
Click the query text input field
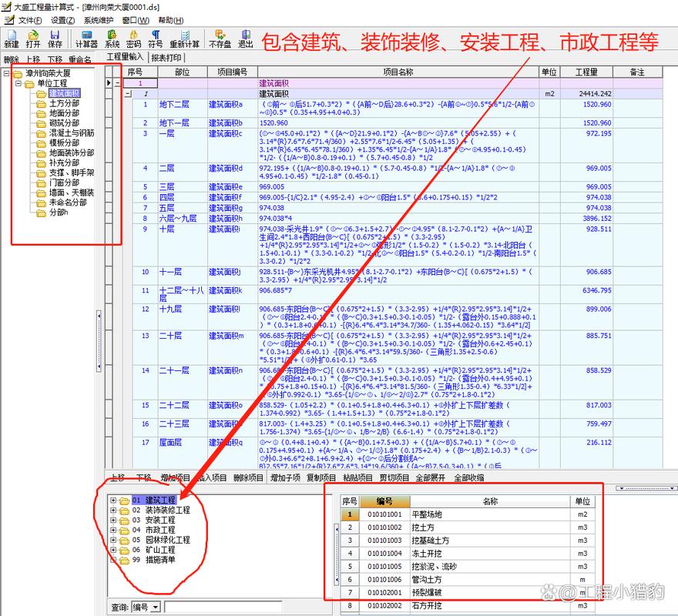[x=223, y=608]
